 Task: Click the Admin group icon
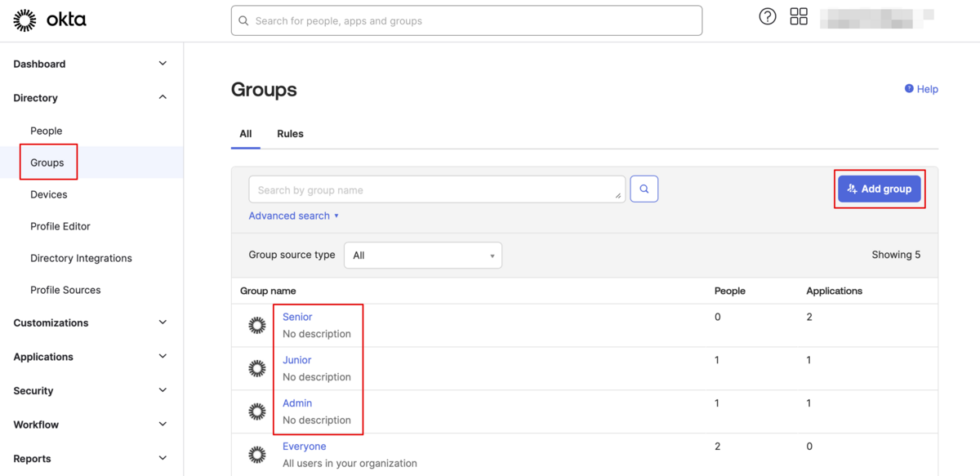pos(257,411)
